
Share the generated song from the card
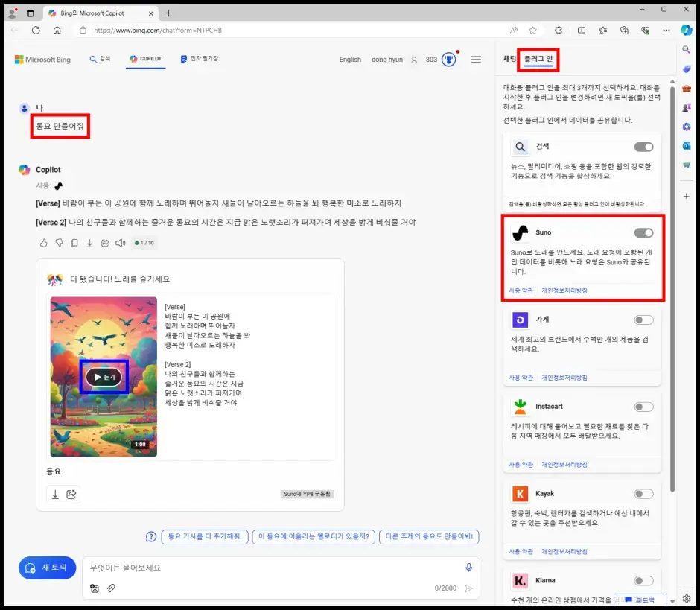tap(71, 495)
